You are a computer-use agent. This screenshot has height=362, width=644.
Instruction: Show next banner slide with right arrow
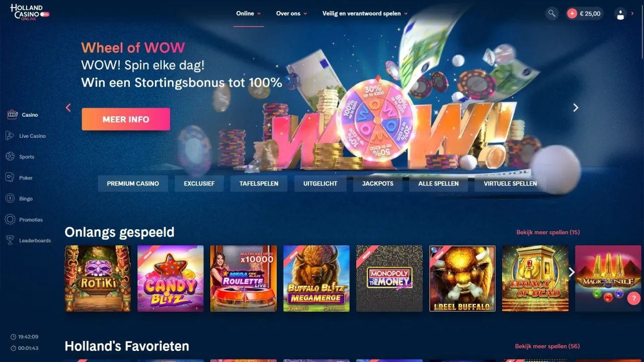pyautogui.click(x=576, y=108)
